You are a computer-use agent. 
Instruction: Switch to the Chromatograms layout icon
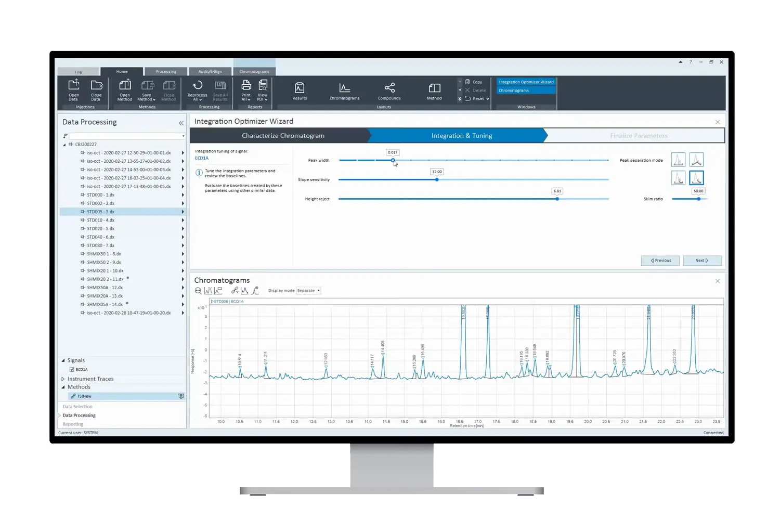click(x=344, y=88)
